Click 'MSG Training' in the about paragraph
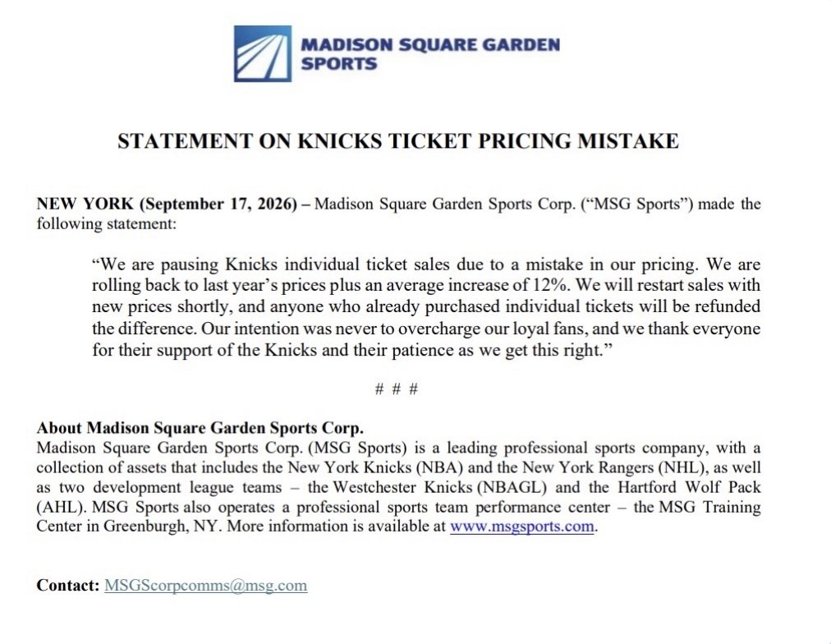The height and width of the screenshot is (644, 831). tap(709, 507)
